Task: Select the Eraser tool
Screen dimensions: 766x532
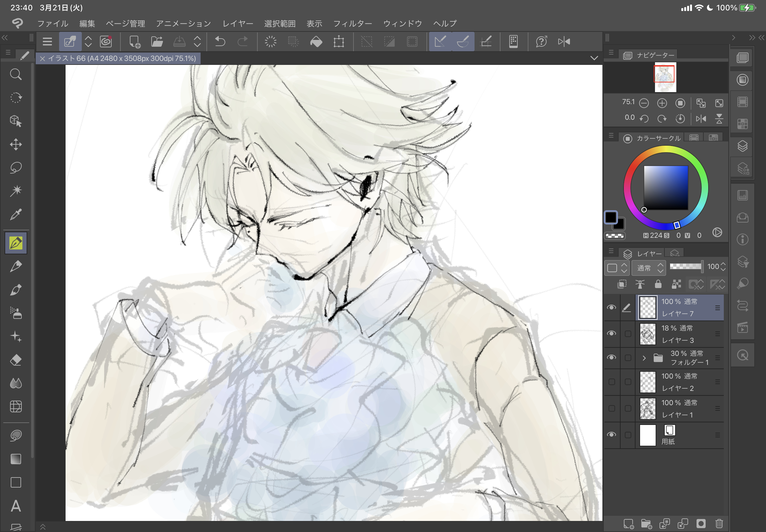Action: coord(16,360)
